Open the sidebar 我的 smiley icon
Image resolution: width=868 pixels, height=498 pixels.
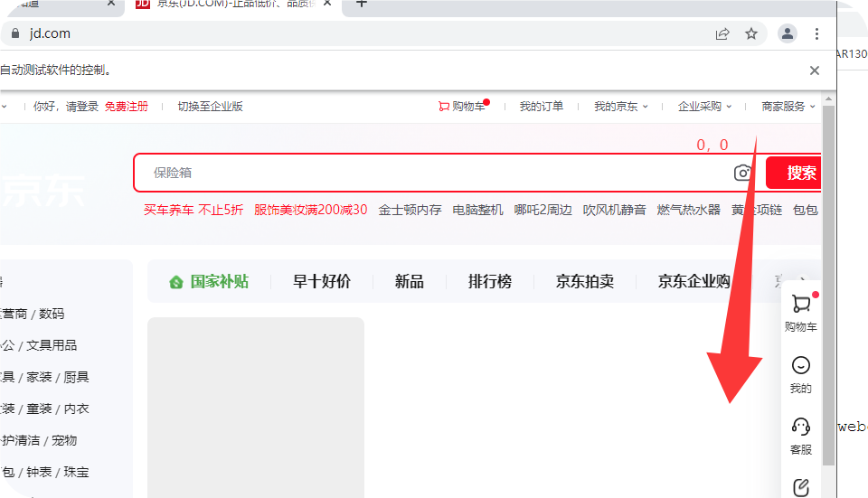click(x=800, y=365)
